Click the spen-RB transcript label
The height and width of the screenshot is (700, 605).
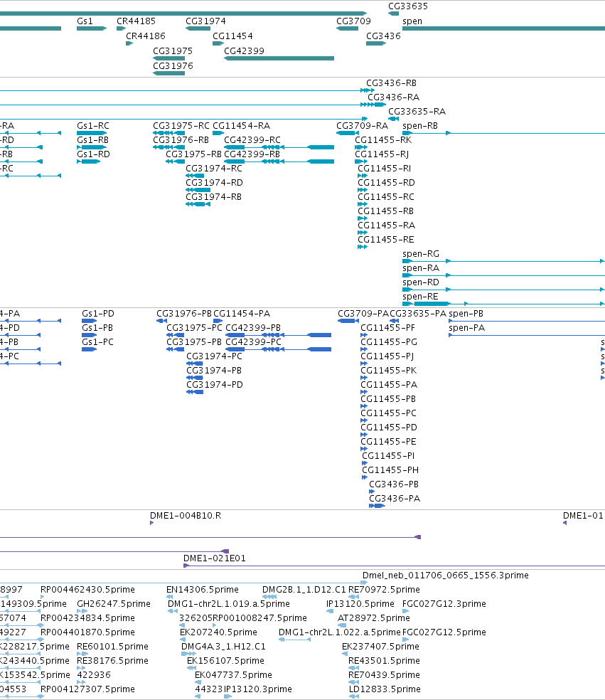[420, 126]
